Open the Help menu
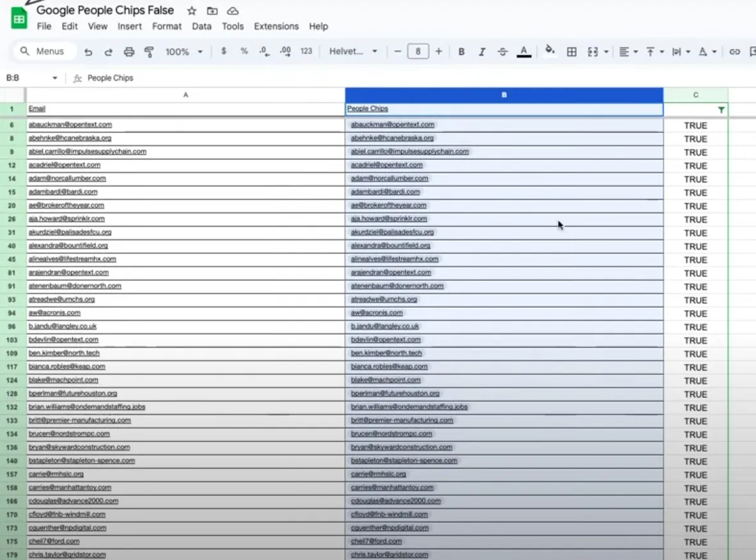 tap(319, 26)
